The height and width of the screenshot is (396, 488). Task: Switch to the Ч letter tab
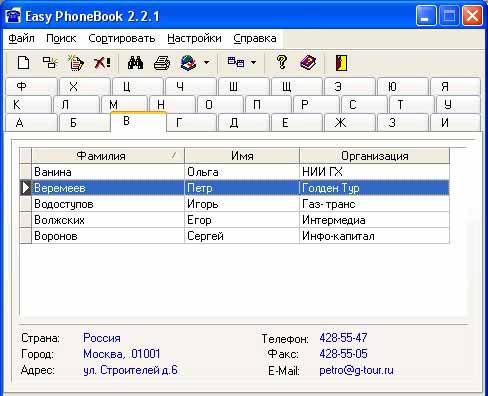coord(191,87)
